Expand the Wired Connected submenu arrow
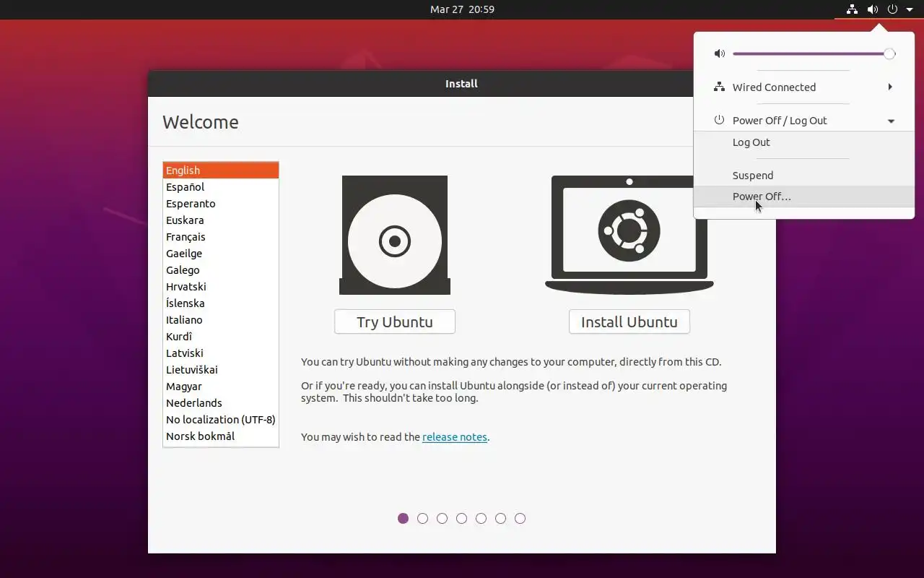 (x=890, y=87)
